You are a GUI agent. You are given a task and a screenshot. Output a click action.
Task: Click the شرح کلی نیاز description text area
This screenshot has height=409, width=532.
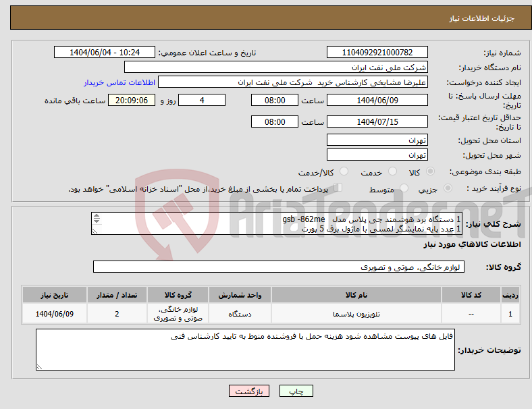pos(277,223)
